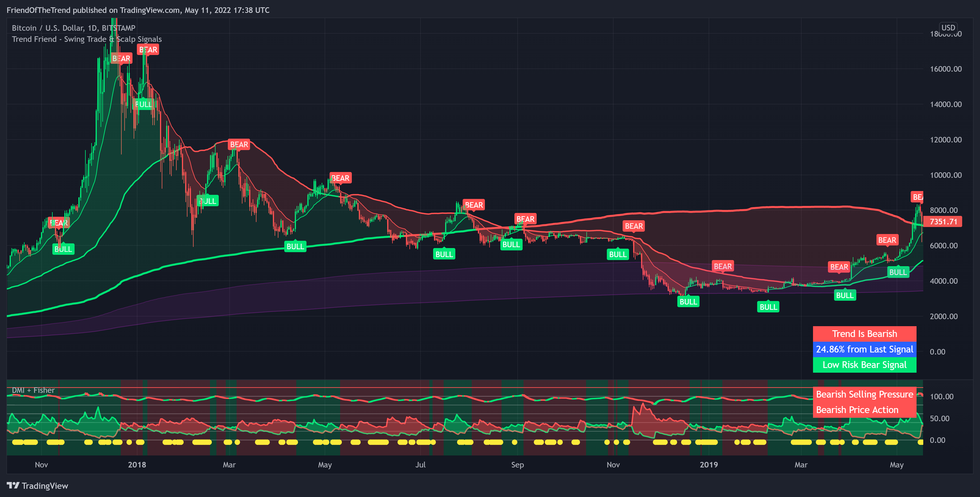Screen dimensions: 980x497
Task: Click the 2019 label on the time axis
Action: click(x=709, y=465)
